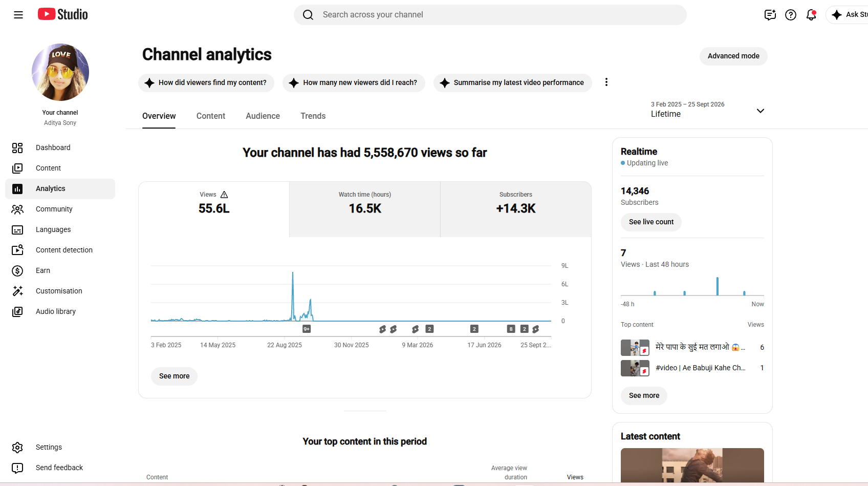Image resolution: width=868 pixels, height=486 pixels.
Task: Open the hamburger navigation menu
Action: (18, 15)
